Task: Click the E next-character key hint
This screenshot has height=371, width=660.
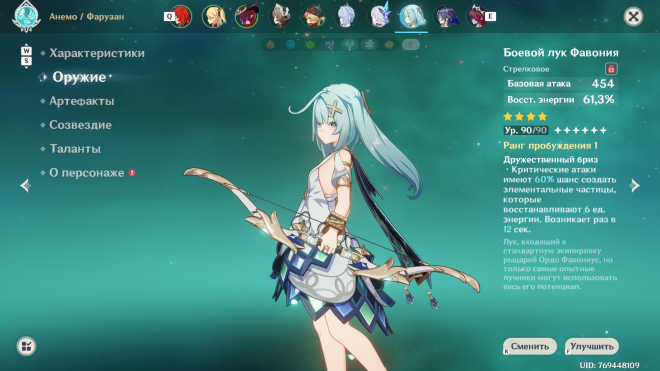Action: point(490,16)
